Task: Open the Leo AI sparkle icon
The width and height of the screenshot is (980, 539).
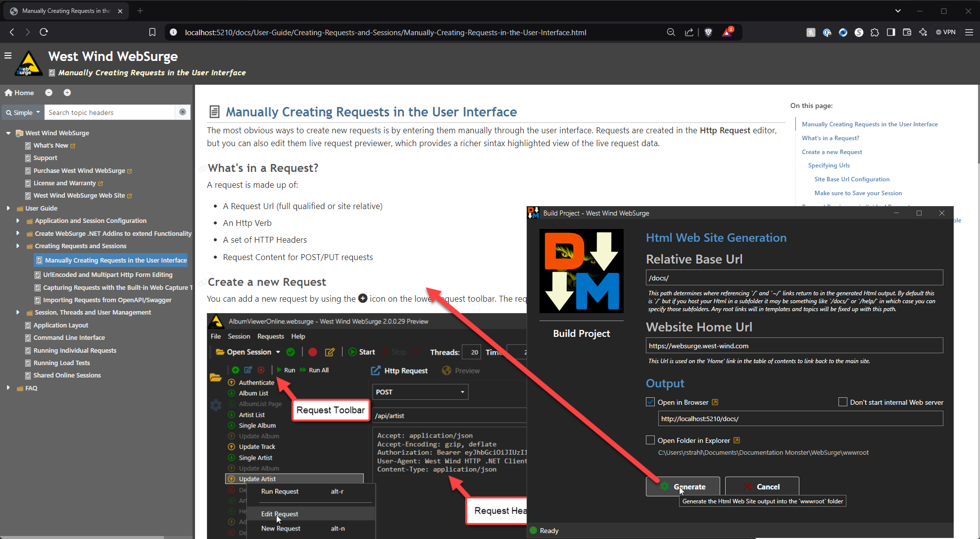Action: [923, 32]
